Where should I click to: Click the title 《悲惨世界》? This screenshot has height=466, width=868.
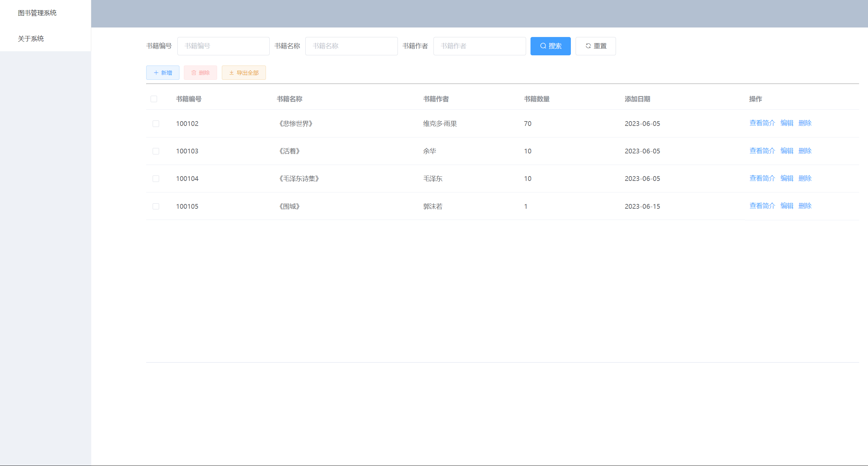click(295, 124)
